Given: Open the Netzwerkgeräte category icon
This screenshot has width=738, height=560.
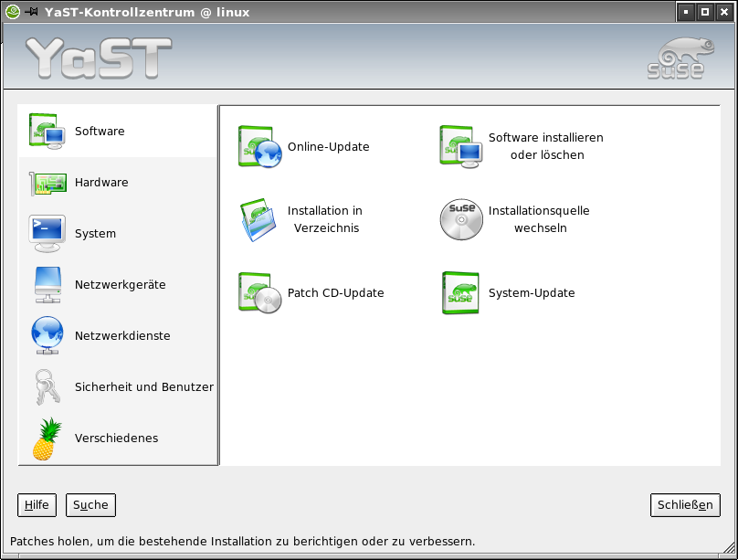Looking at the screenshot, I should point(47,285).
